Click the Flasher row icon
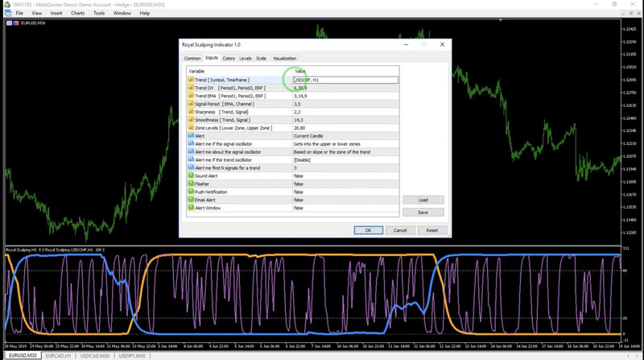 pyautogui.click(x=191, y=184)
